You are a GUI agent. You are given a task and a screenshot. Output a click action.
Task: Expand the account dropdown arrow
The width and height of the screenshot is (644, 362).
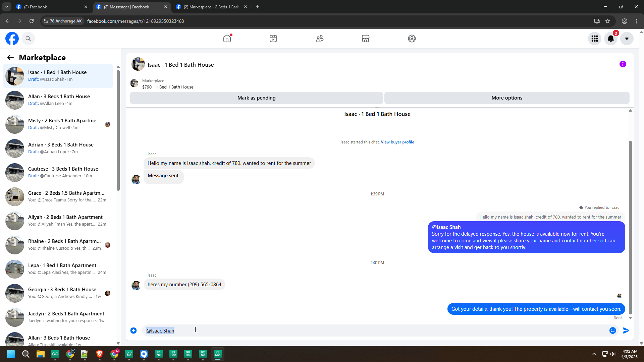click(x=627, y=39)
